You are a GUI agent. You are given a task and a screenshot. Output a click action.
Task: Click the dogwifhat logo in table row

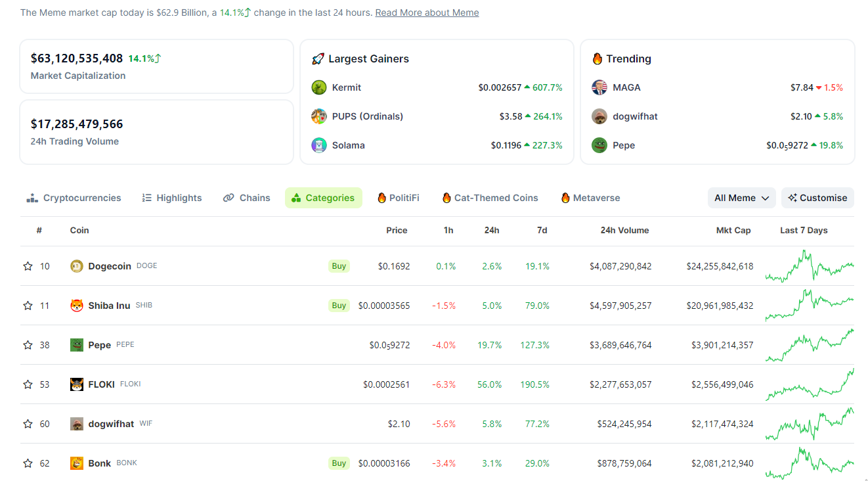pyautogui.click(x=77, y=424)
